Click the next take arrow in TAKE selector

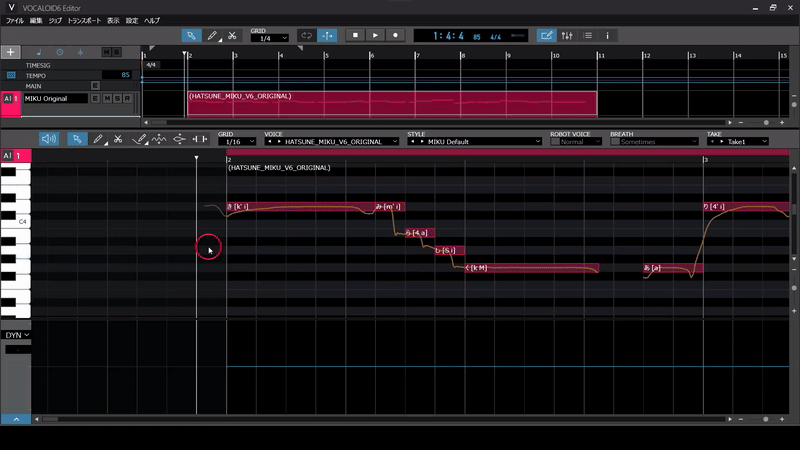[x=721, y=142]
